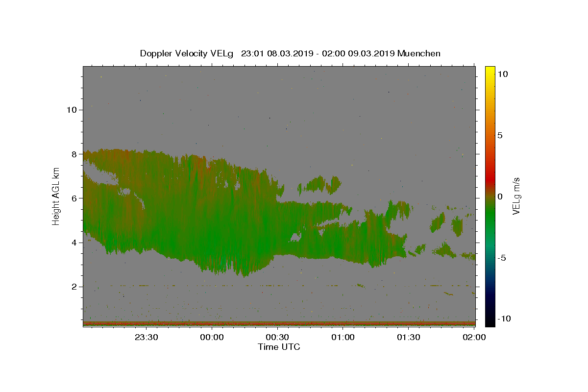Viewport: 588px width, 392px height.
Task: Click the 00:00 time tick label
Action: point(212,337)
